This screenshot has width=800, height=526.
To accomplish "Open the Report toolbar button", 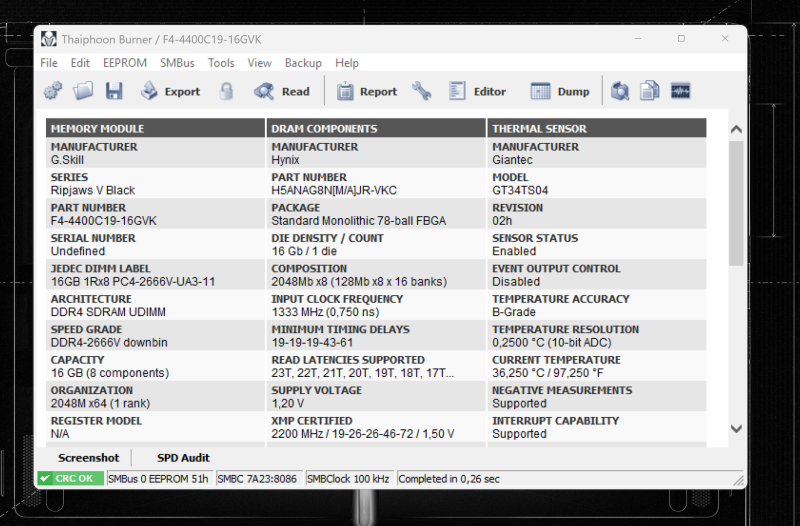I will pyautogui.click(x=366, y=91).
